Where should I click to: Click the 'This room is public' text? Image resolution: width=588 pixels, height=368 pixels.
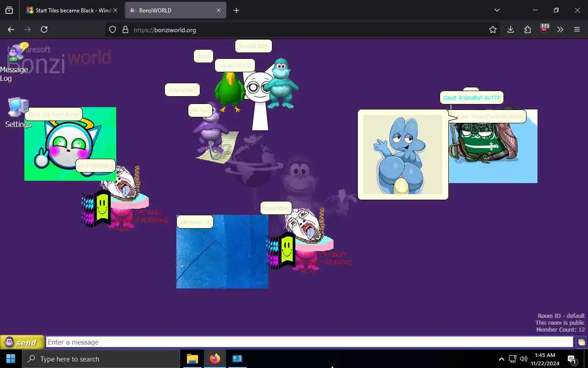[560, 322]
